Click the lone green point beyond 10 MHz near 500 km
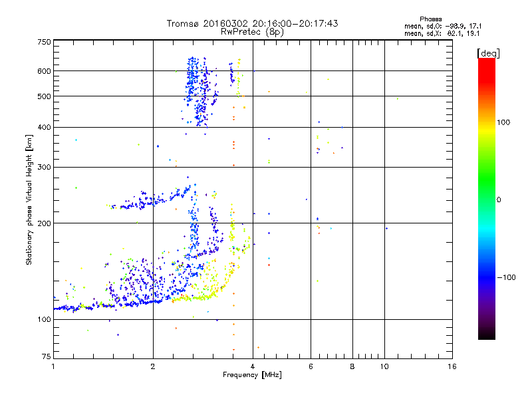Screen dimensions: 532x399 click(x=398, y=98)
